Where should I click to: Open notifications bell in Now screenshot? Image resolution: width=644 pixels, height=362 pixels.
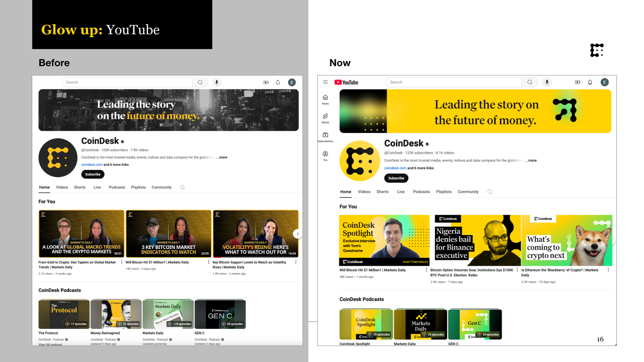(x=590, y=82)
